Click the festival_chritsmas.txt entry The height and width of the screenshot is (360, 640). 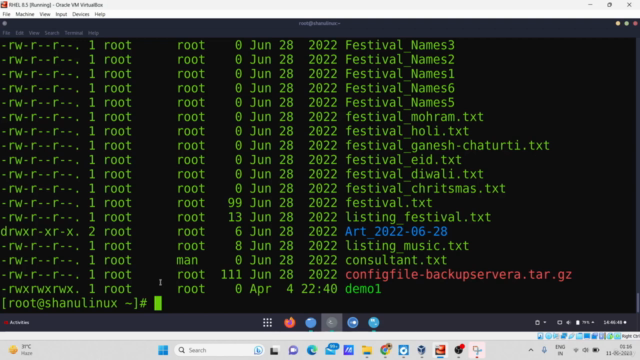pyautogui.click(x=425, y=189)
